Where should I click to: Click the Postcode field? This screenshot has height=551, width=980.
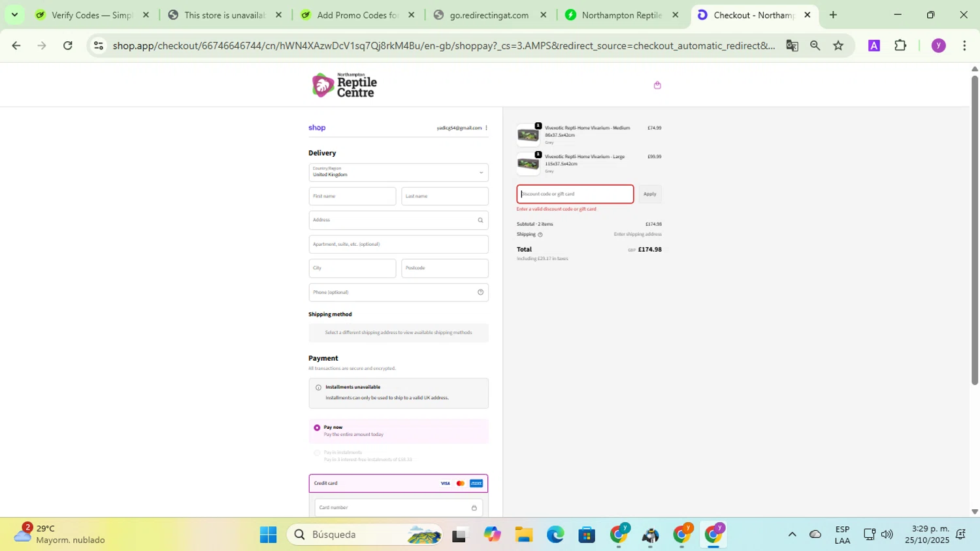pyautogui.click(x=445, y=268)
